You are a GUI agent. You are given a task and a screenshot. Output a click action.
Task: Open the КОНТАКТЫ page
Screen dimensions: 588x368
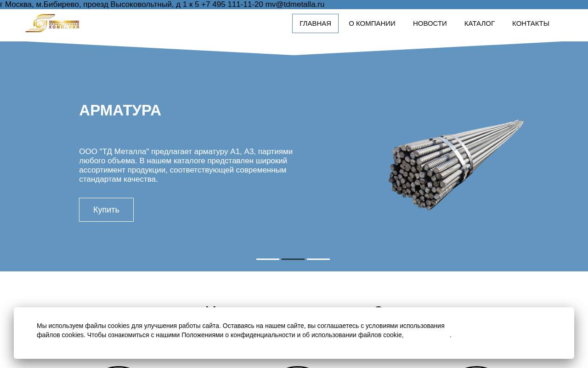(x=531, y=23)
